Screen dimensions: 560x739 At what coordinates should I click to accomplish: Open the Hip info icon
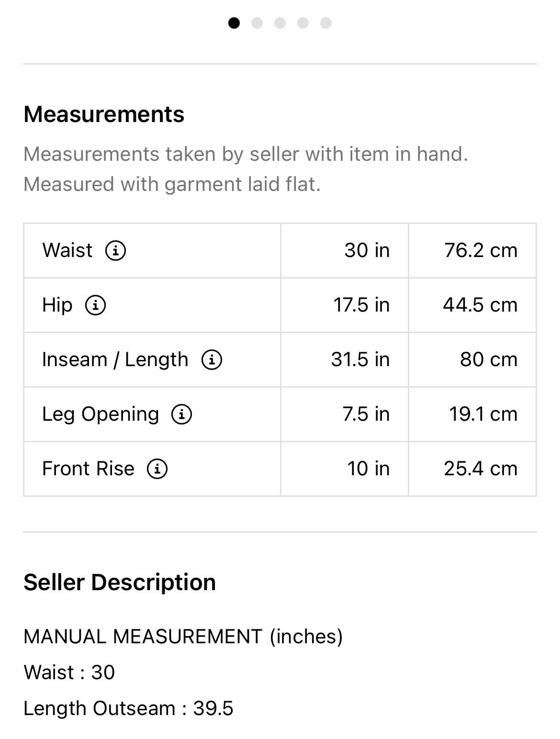click(x=95, y=305)
